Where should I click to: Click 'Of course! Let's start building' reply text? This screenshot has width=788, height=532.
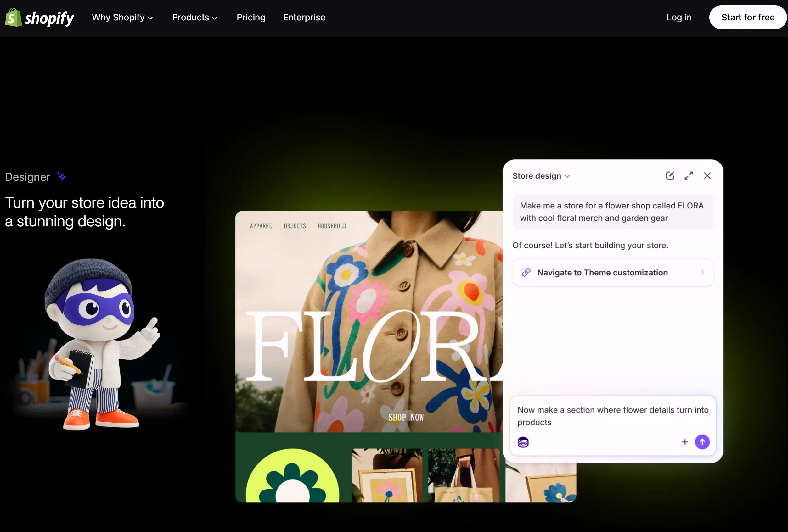[x=590, y=245]
